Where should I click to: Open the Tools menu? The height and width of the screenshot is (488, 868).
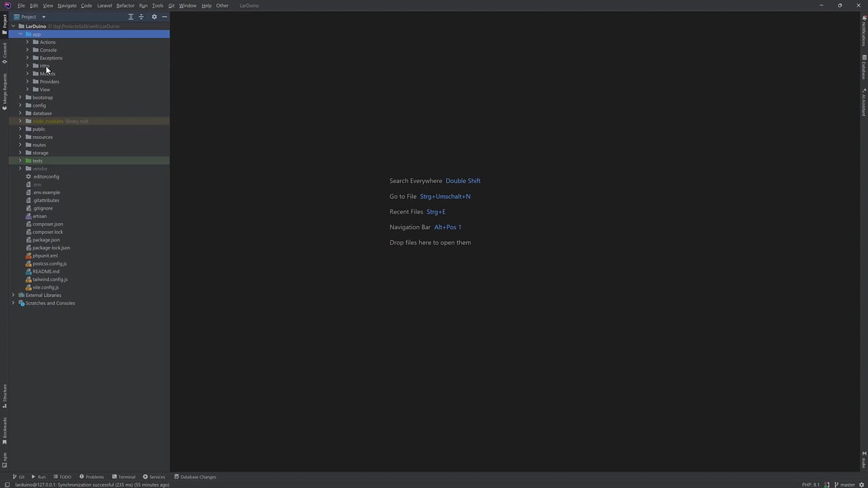(x=157, y=5)
